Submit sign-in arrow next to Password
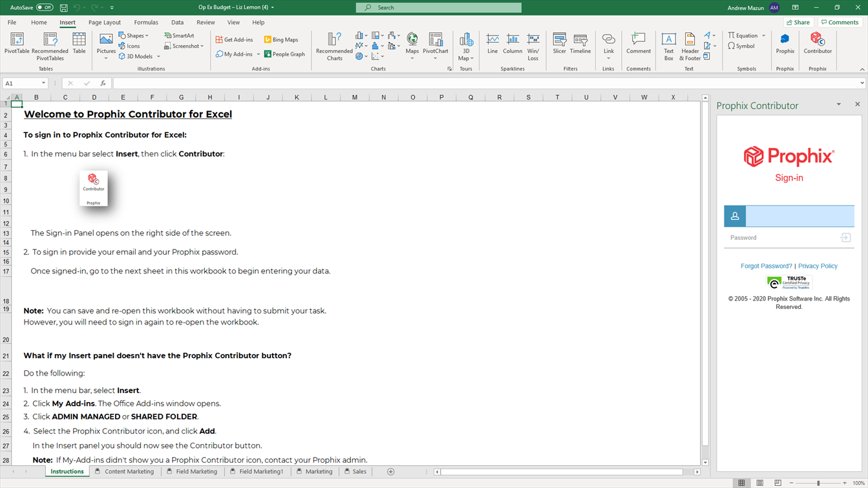The width and height of the screenshot is (868, 488). coord(845,238)
